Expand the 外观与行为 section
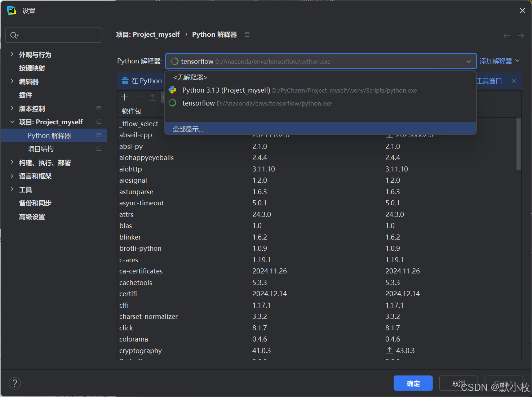Viewport: 532px width, 397px height. pyautogui.click(x=12, y=54)
